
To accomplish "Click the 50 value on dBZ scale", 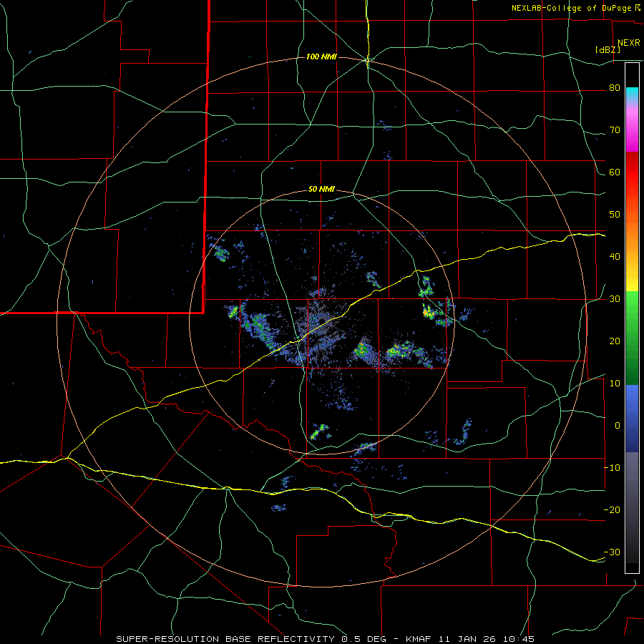I will click(615, 215).
